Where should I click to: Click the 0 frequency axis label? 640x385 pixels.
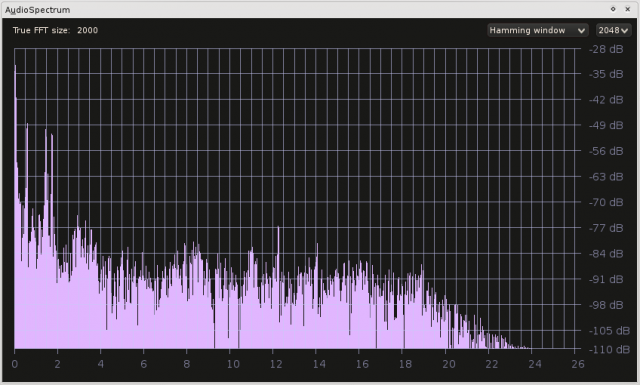click(15, 364)
